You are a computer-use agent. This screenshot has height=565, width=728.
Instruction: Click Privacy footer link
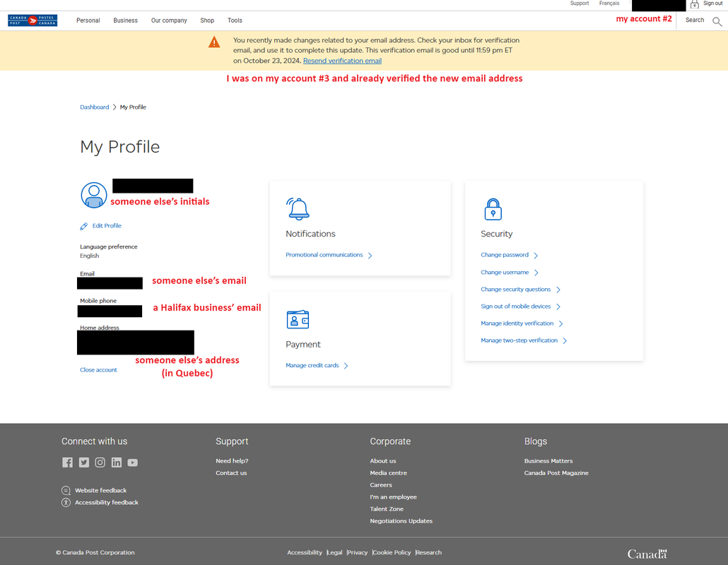click(x=358, y=552)
